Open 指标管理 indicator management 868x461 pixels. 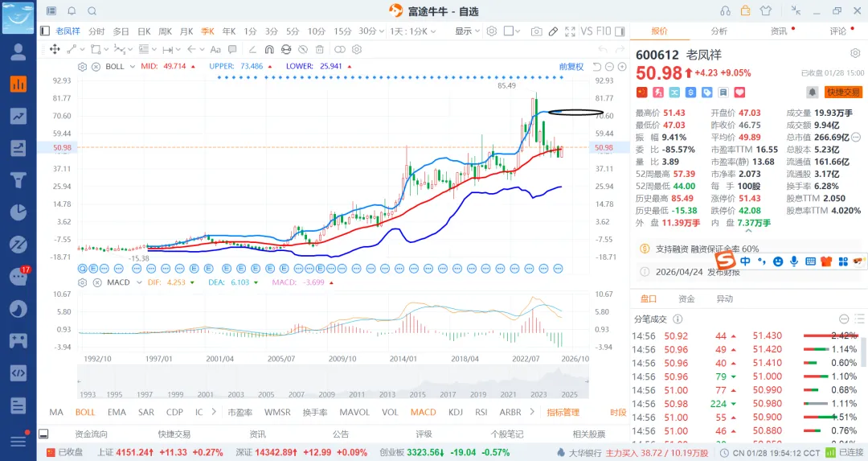pos(563,412)
